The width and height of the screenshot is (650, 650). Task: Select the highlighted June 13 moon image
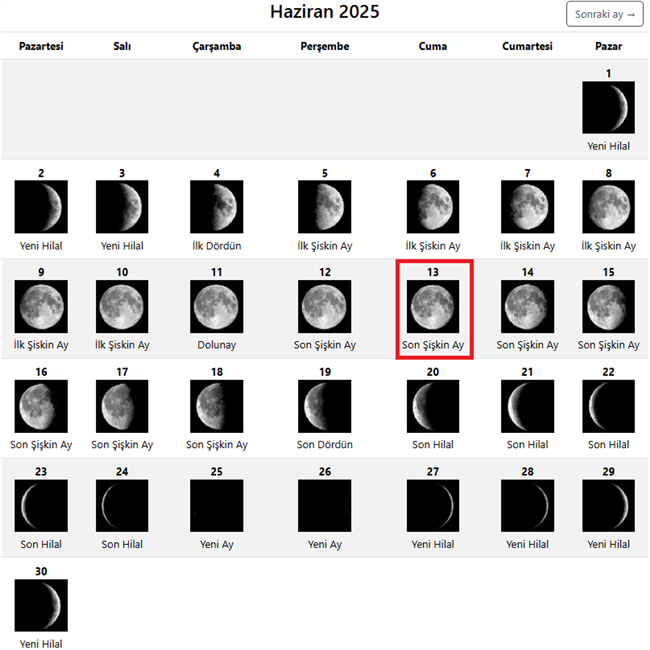(x=433, y=306)
